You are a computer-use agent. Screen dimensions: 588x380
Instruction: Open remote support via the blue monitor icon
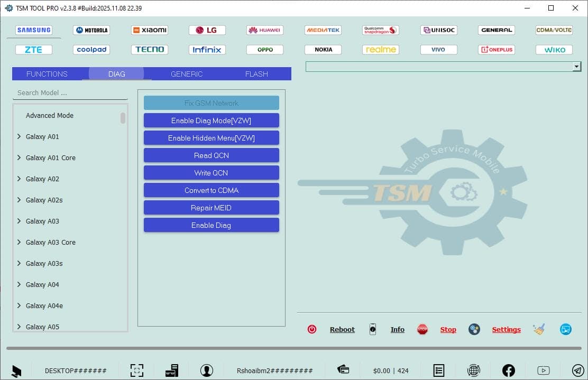[x=565, y=329]
